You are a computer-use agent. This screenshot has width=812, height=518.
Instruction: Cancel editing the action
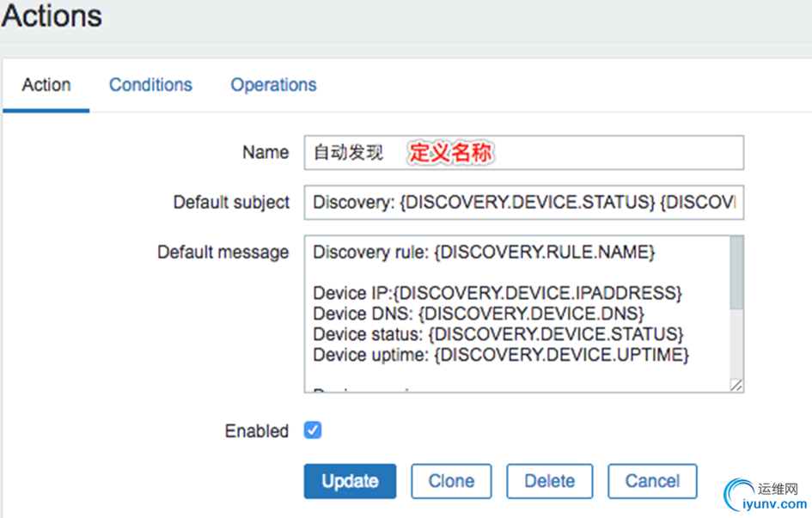tap(652, 481)
